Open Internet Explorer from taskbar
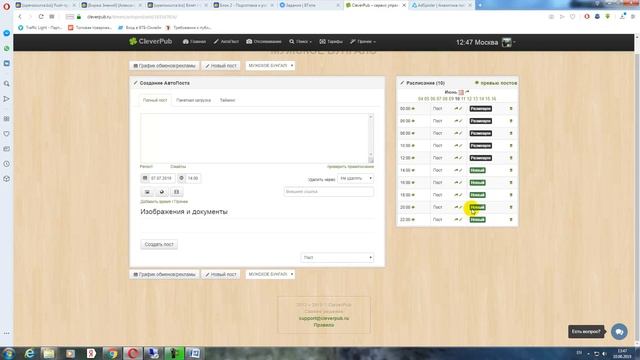This screenshot has height=360, width=640. click(29, 353)
